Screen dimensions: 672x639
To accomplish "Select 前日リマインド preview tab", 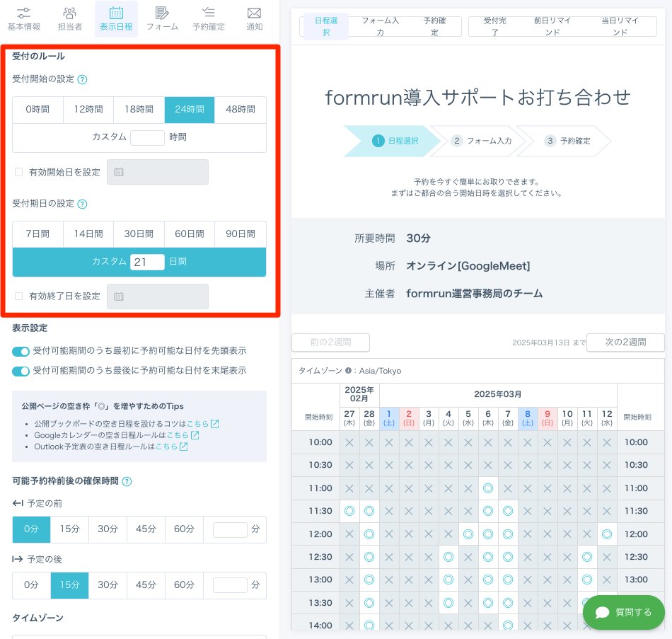I will (552, 26).
